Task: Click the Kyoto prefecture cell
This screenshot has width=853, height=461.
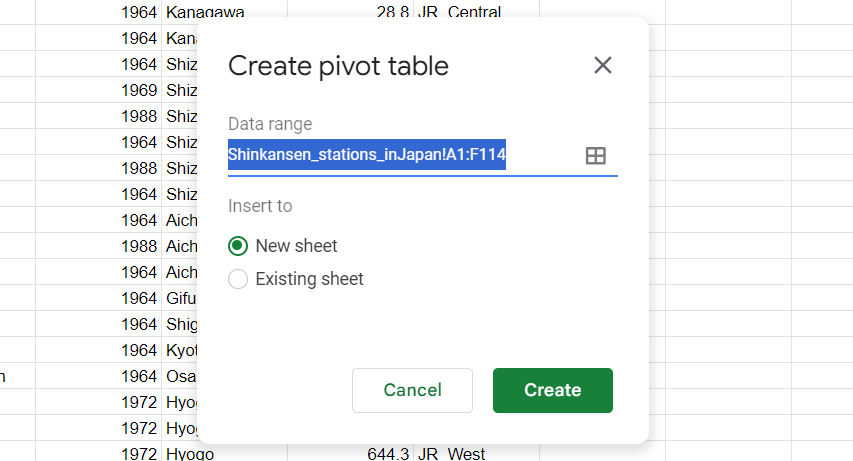Action: [x=180, y=350]
